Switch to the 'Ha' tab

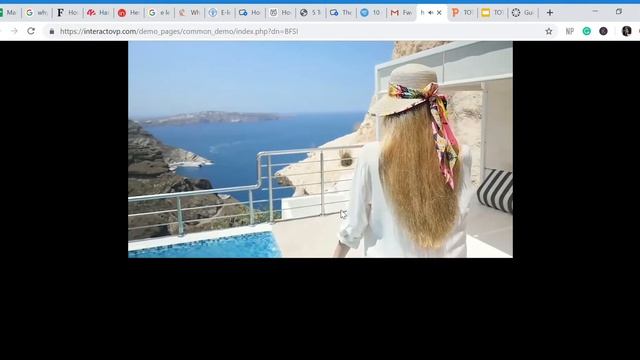pos(98,13)
